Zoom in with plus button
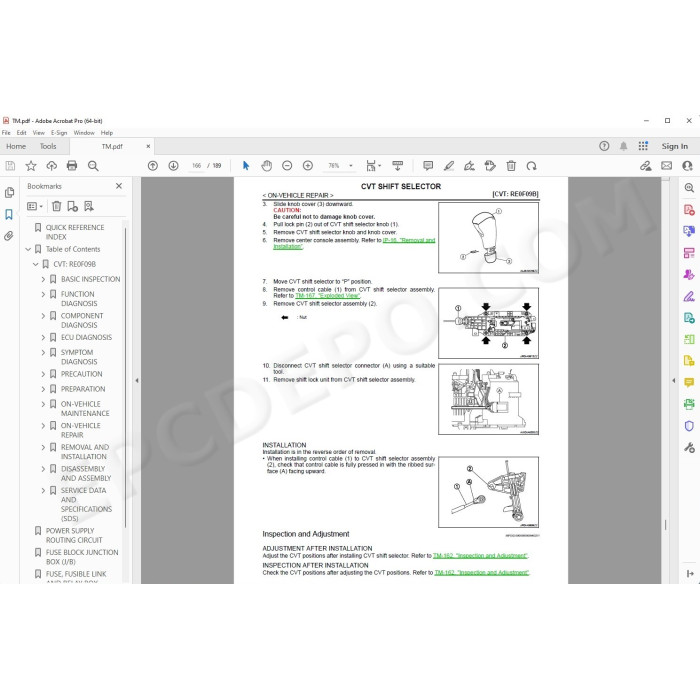Viewport: 700px width, 700px height. tap(308, 166)
